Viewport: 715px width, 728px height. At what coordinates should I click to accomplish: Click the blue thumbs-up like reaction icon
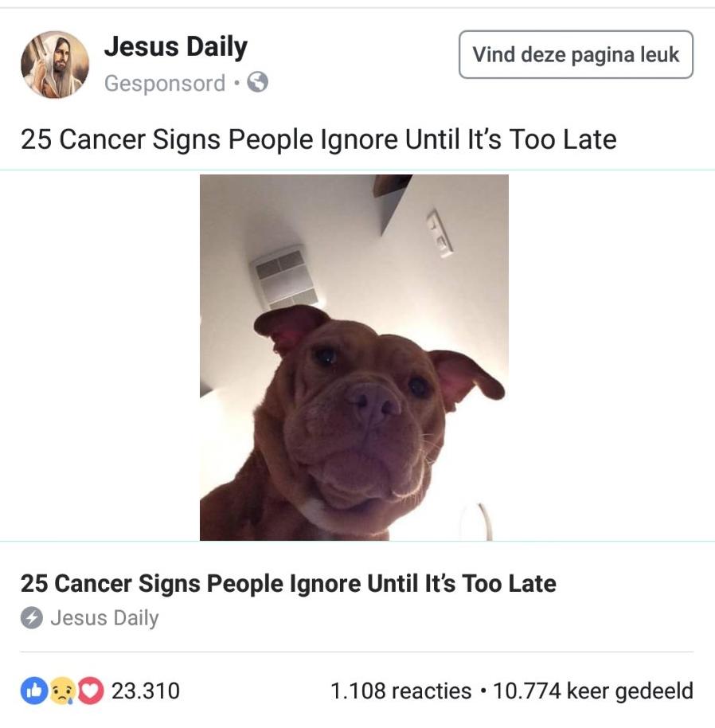(34, 691)
